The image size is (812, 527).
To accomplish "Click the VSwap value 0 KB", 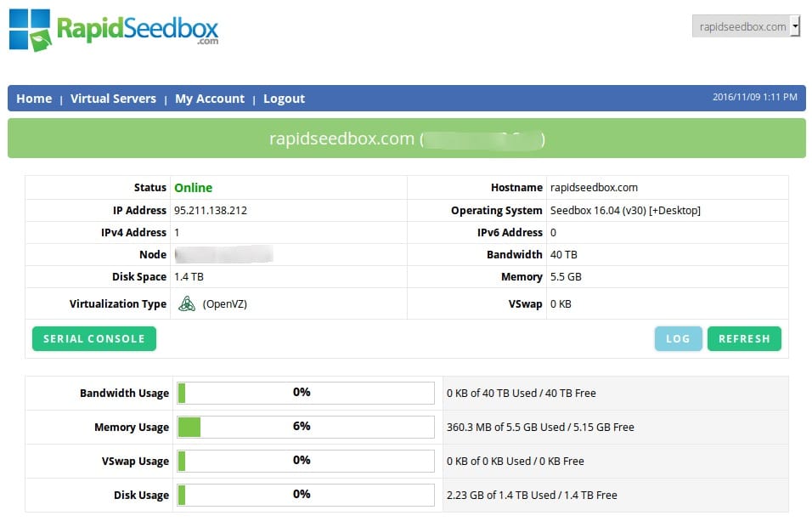I will pyautogui.click(x=561, y=303).
